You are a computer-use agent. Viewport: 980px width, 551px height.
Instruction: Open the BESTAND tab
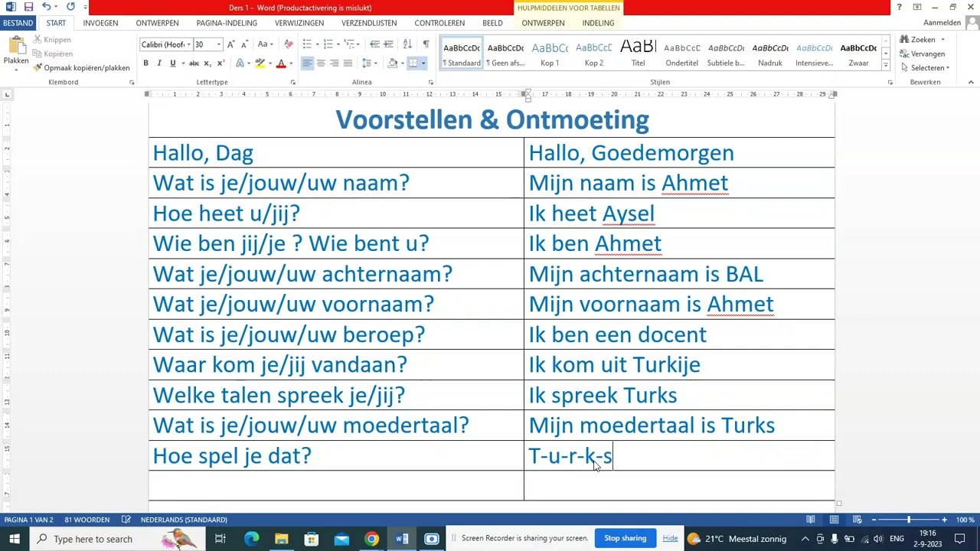tap(18, 23)
